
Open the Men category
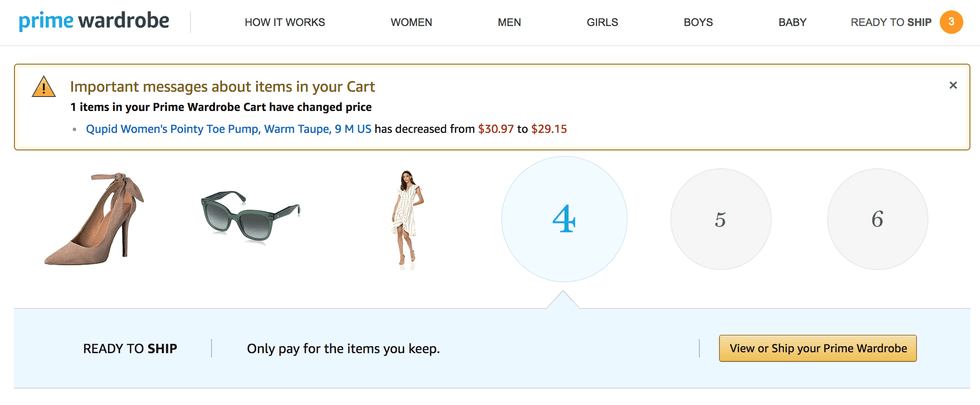[x=509, y=23]
